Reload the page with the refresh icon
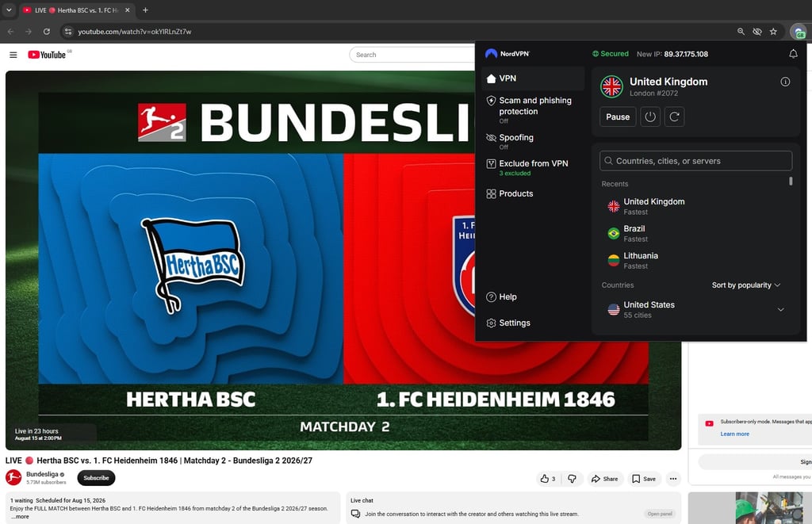 coord(47,32)
